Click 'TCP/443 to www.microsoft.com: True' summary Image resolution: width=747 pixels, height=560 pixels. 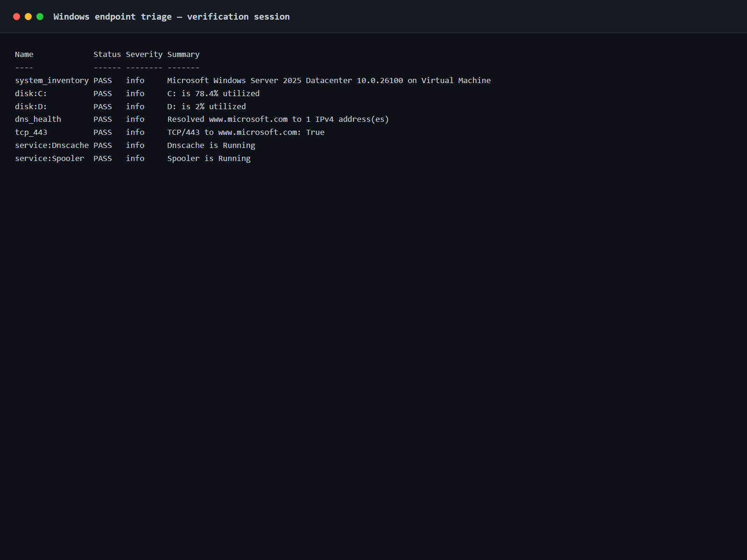[x=246, y=133]
